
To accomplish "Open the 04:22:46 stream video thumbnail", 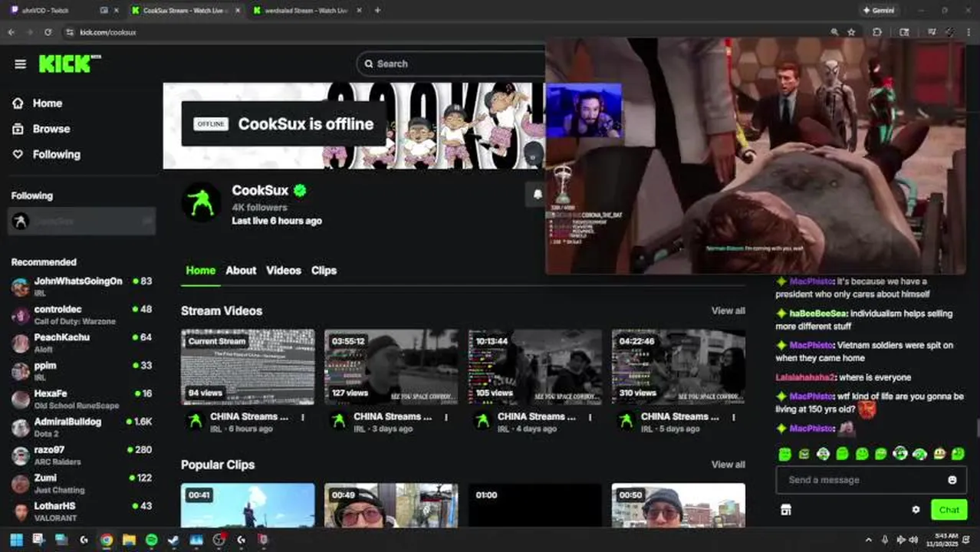I will (679, 367).
